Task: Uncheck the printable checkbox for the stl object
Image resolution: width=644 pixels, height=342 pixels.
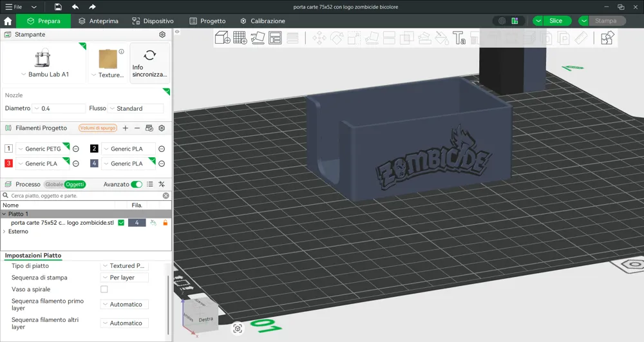Action: click(x=121, y=223)
